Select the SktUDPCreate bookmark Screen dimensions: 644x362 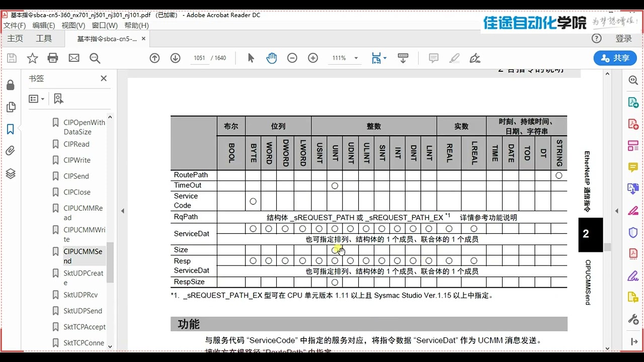[83, 278]
